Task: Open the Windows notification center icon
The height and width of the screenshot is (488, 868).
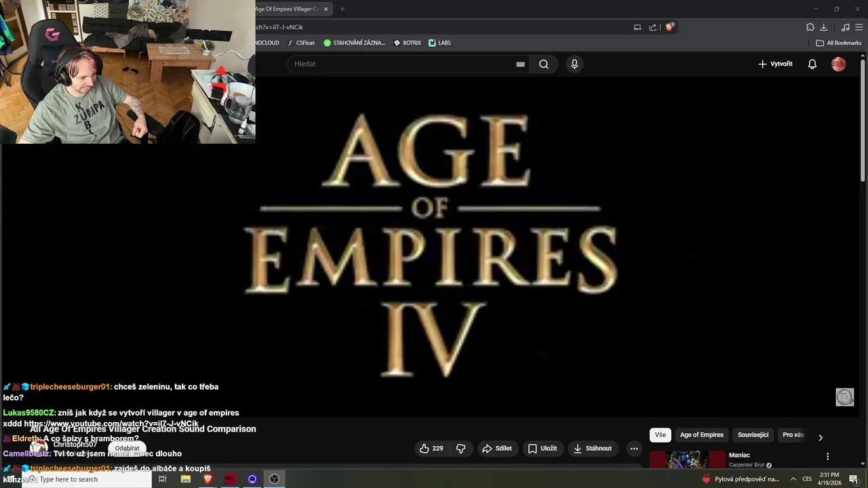Action: coord(854,479)
